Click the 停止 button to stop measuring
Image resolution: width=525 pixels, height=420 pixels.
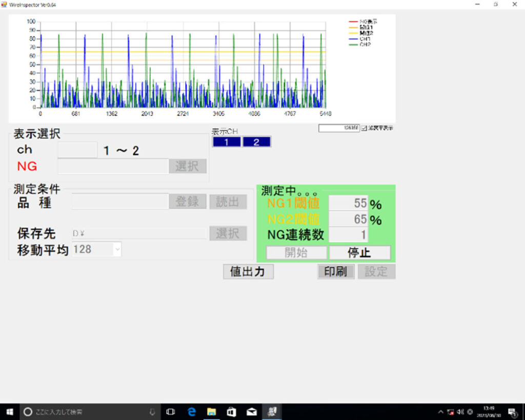(x=359, y=253)
